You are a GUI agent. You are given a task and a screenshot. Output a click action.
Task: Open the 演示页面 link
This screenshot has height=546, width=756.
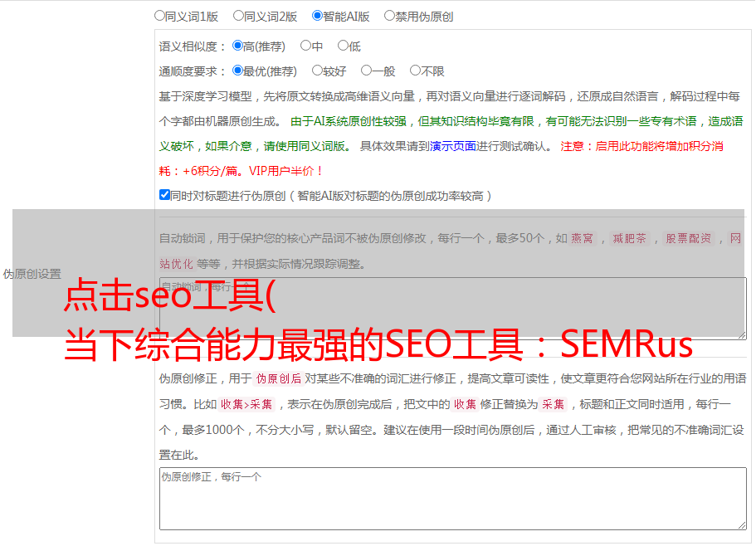tap(453, 146)
